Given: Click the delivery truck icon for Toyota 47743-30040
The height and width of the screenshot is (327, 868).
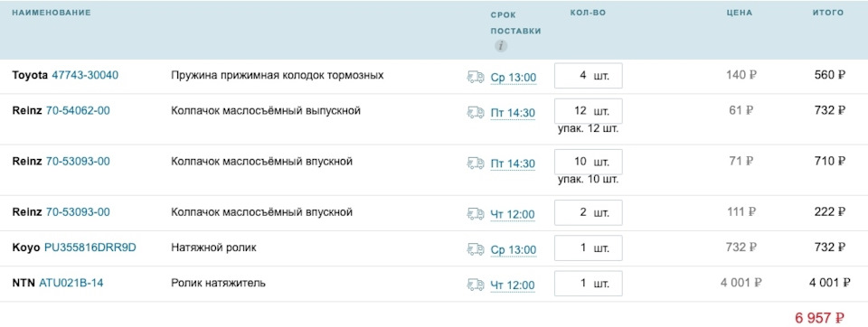Looking at the screenshot, I should click(476, 77).
